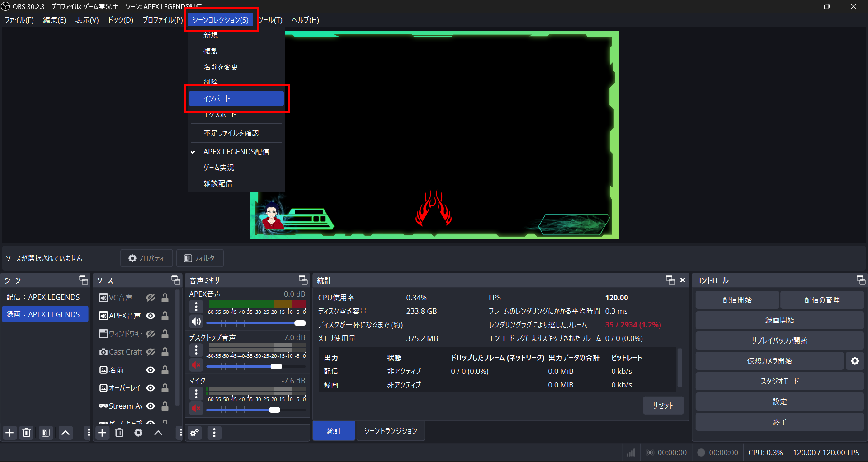This screenshot has height=462, width=868.
Task: Click the network signal status bar icon
Action: [631, 453]
